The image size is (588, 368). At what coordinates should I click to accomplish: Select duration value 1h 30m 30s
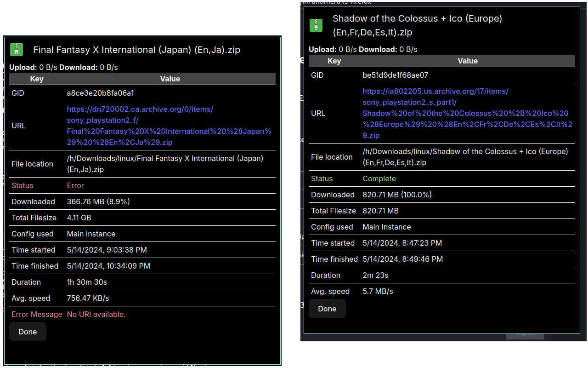coord(87,282)
